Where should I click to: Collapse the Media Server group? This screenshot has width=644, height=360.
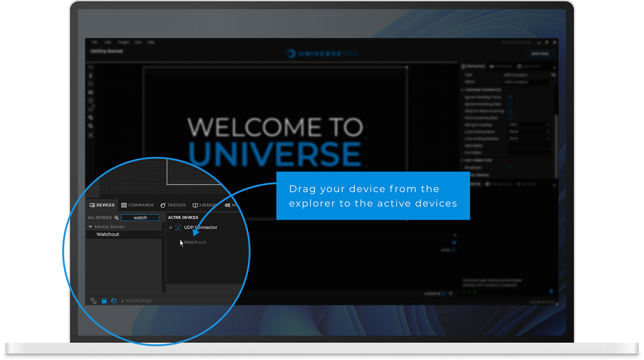90,227
